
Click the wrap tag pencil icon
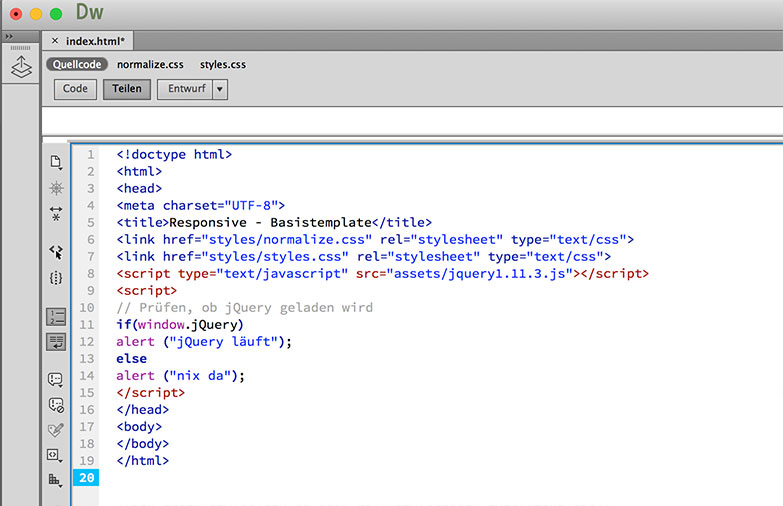(x=56, y=430)
